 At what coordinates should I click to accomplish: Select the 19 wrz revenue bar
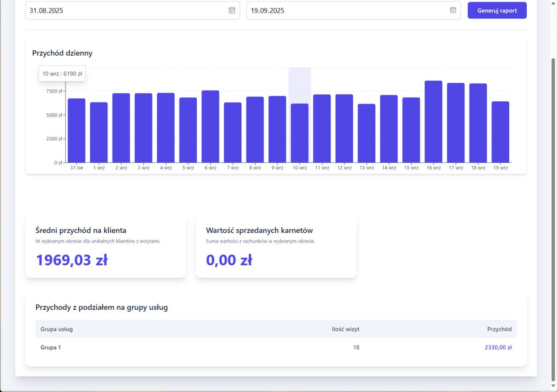(x=500, y=132)
